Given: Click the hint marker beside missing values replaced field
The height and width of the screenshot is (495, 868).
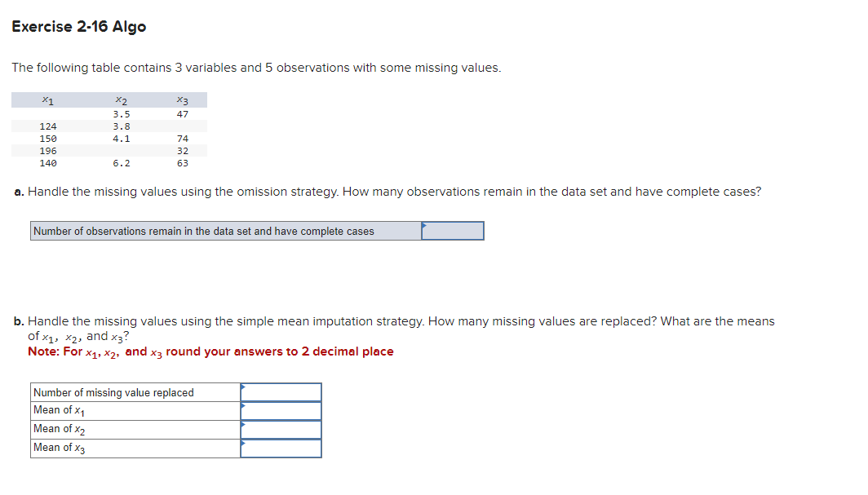Looking at the screenshot, I should (242, 387).
